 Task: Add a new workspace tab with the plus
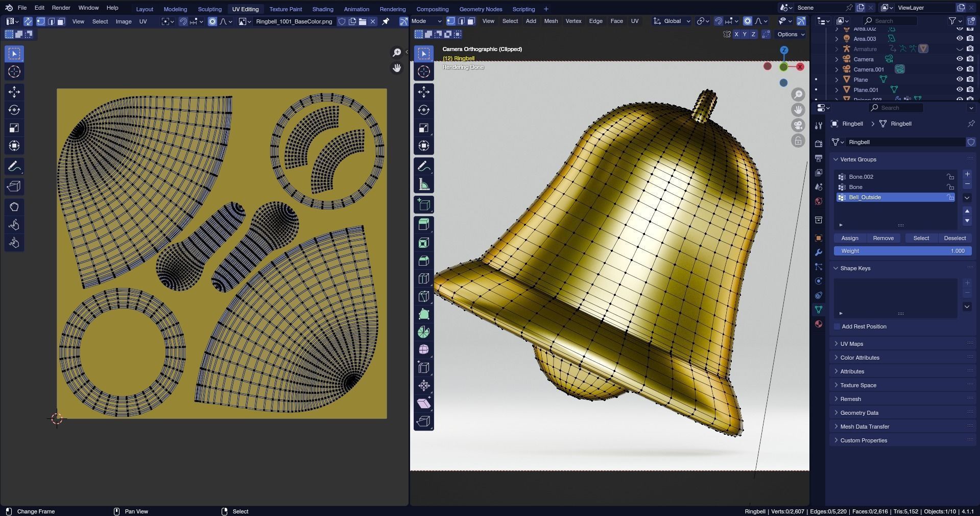tap(546, 9)
